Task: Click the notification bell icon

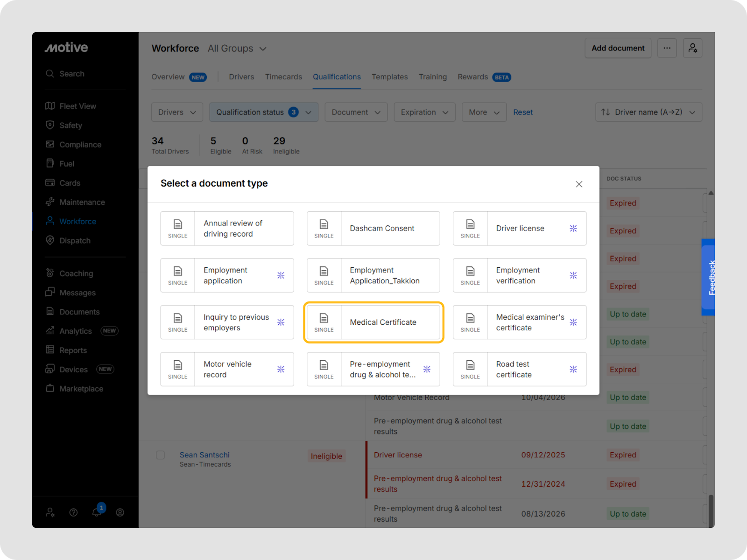Action: (97, 512)
